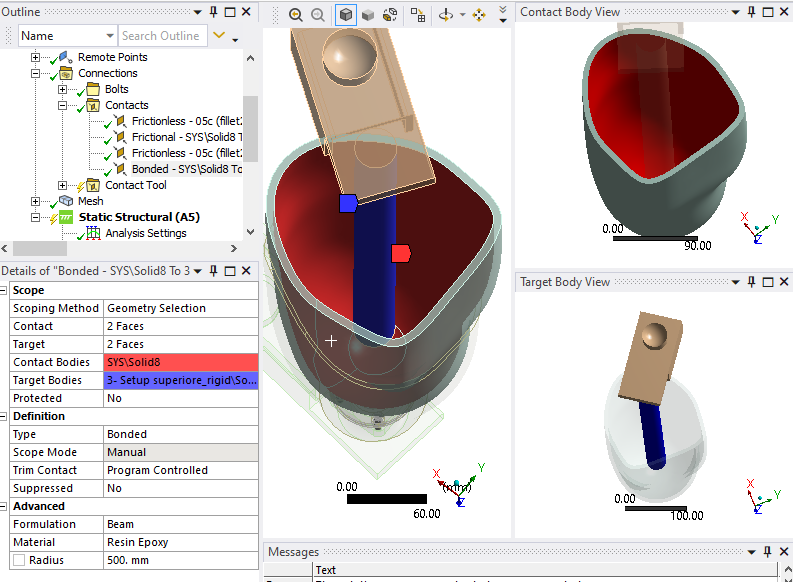This screenshot has width=793, height=582.
Task: Click the Next View zoom icon
Action: pos(318,15)
